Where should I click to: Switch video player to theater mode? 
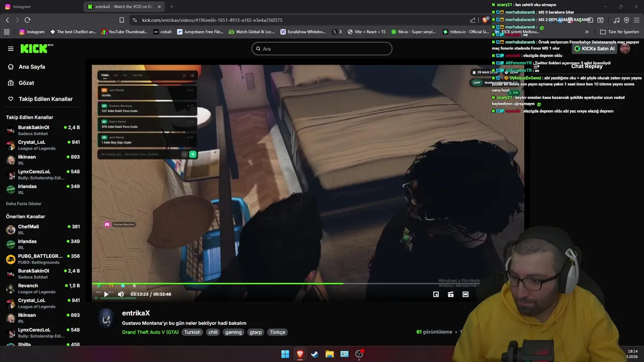tap(465, 294)
